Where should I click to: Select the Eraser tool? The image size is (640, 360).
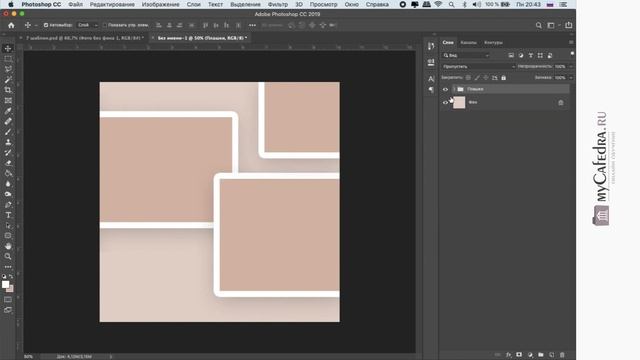pos(8,163)
